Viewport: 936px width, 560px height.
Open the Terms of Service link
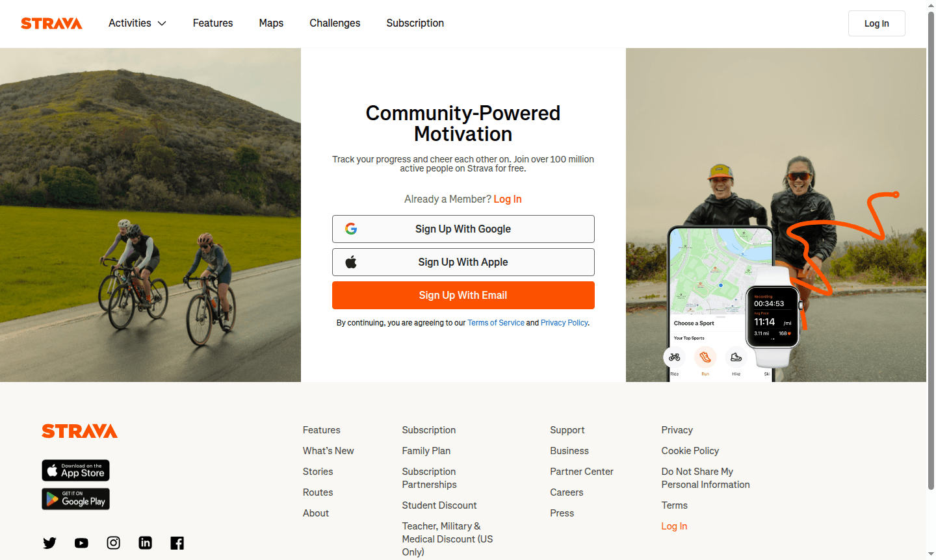(x=496, y=322)
